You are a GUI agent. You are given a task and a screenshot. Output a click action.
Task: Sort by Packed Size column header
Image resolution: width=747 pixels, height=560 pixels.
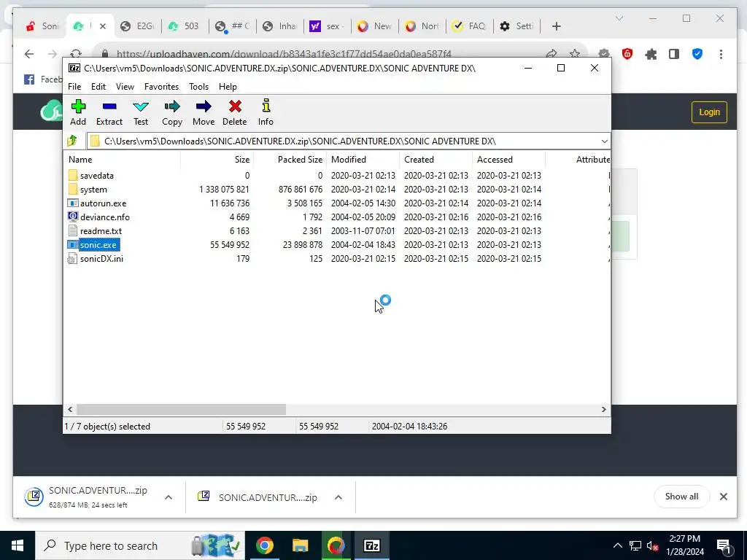pos(290,160)
